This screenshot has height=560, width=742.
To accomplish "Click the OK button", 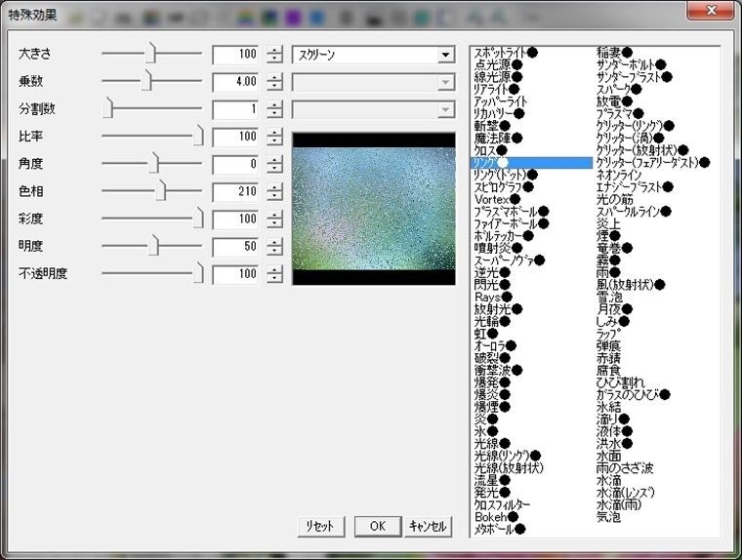I will click(378, 527).
